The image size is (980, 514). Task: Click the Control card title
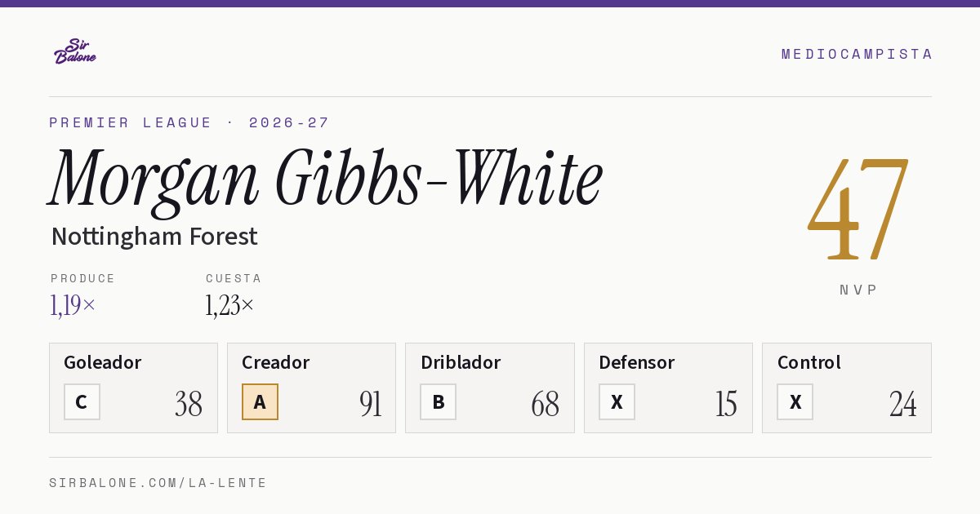pyautogui.click(x=809, y=362)
